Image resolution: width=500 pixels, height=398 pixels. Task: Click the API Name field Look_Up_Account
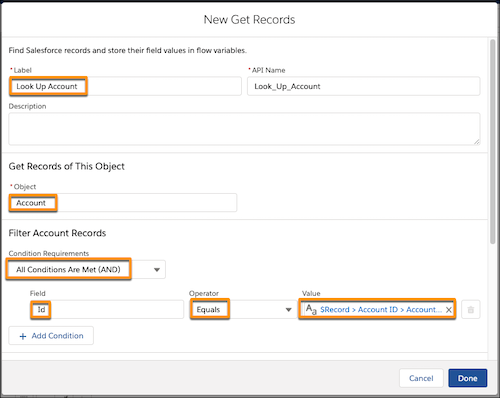(363, 86)
